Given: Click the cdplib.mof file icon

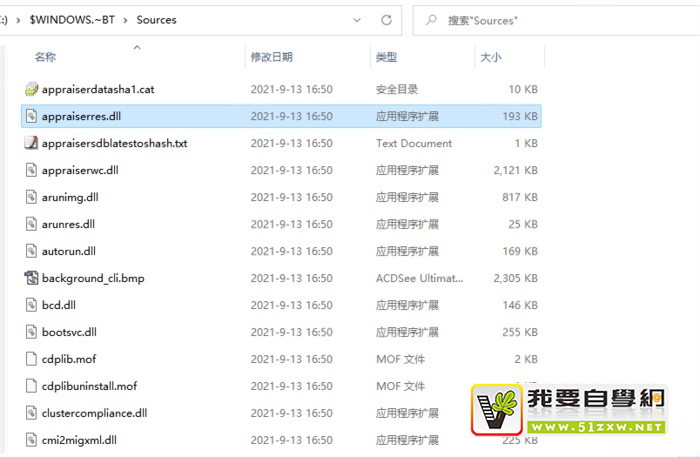Looking at the screenshot, I should (31, 358).
